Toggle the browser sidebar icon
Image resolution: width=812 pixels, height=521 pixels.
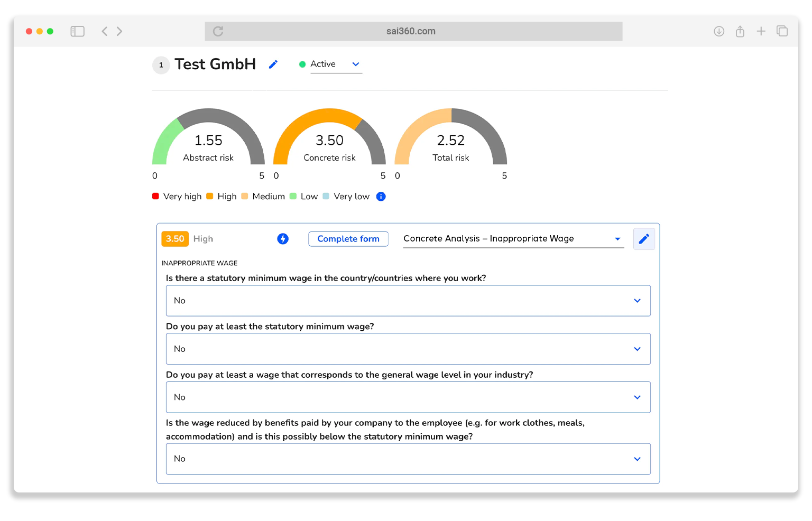pyautogui.click(x=78, y=31)
